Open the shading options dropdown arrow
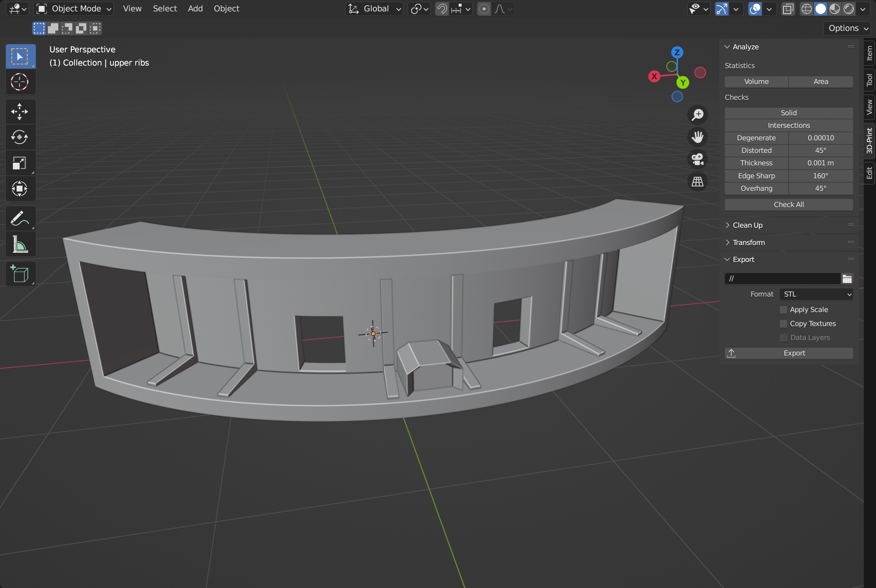This screenshot has width=876, height=588. pos(863,8)
